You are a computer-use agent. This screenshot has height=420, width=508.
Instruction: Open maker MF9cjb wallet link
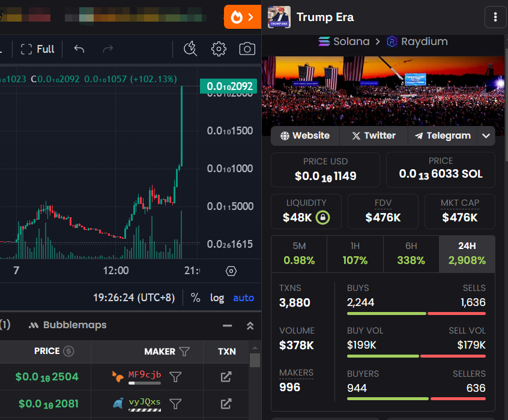[x=145, y=374]
